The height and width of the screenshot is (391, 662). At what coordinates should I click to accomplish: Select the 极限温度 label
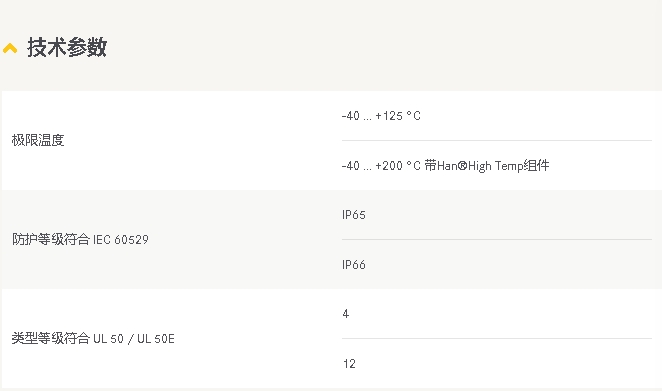(x=38, y=140)
